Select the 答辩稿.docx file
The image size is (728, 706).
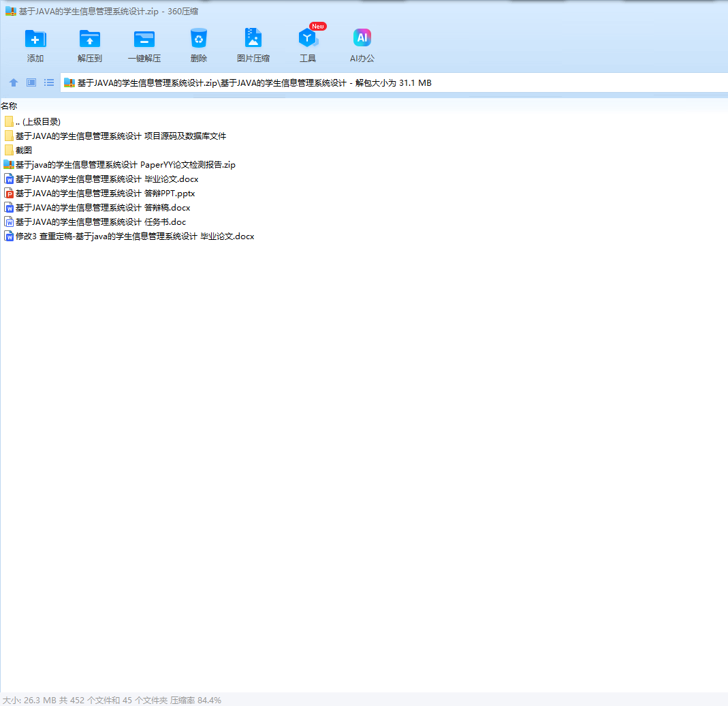click(x=97, y=208)
